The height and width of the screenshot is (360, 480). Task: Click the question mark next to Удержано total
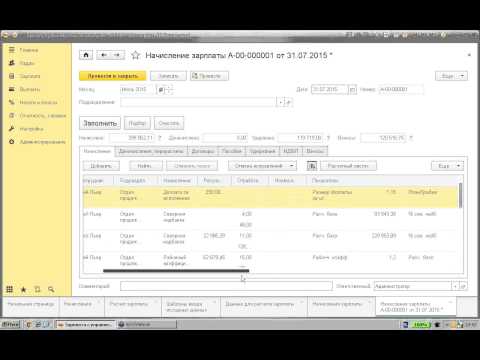pos(328,138)
